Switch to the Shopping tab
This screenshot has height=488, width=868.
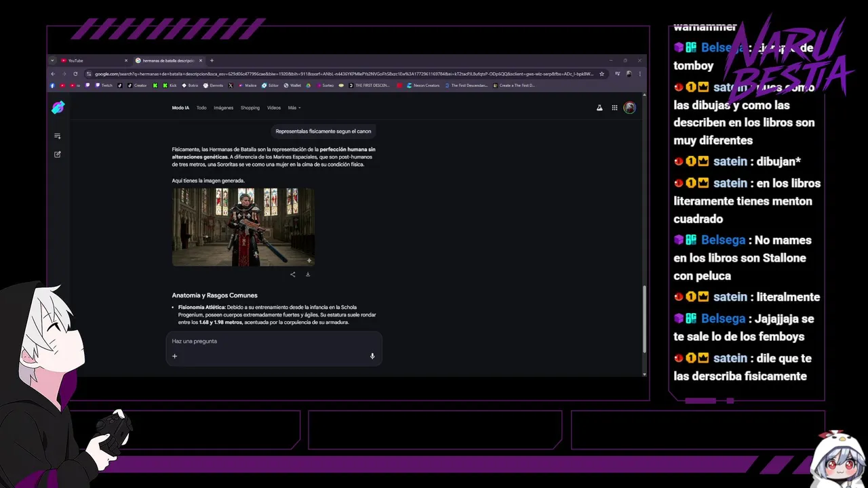point(250,108)
